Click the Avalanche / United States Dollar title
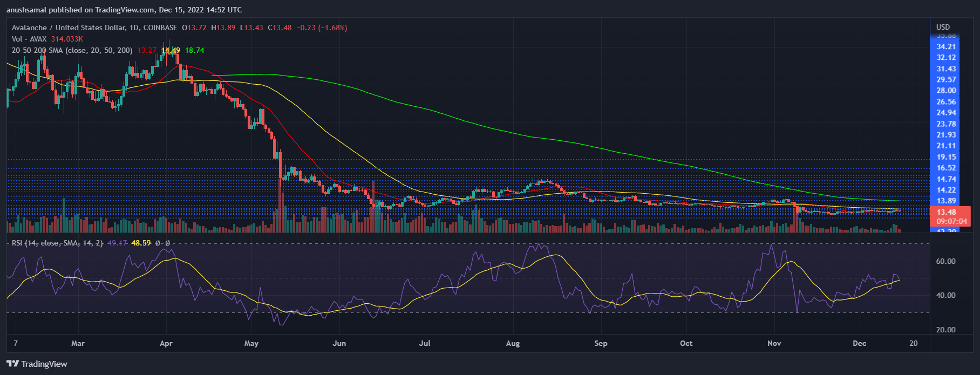The height and width of the screenshot is (375, 980). point(68,28)
